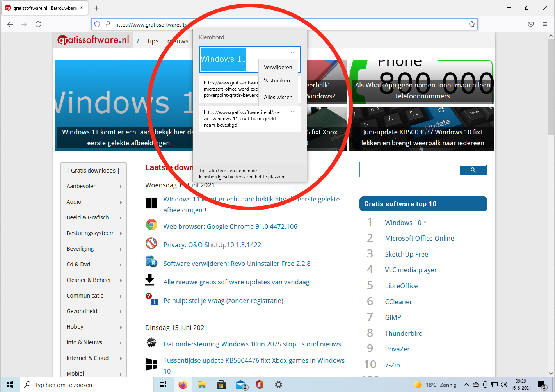
Task: Open the Settings gear in the taskbar
Action: click(x=278, y=385)
